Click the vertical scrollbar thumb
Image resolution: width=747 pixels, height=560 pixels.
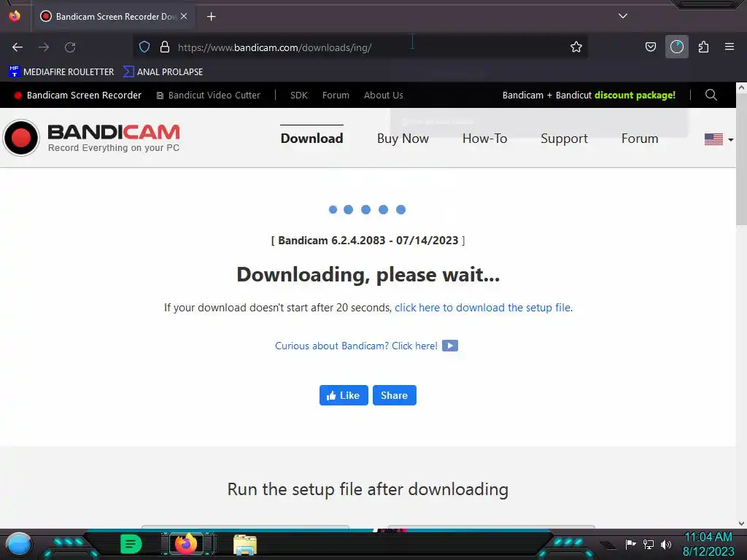[741, 160]
